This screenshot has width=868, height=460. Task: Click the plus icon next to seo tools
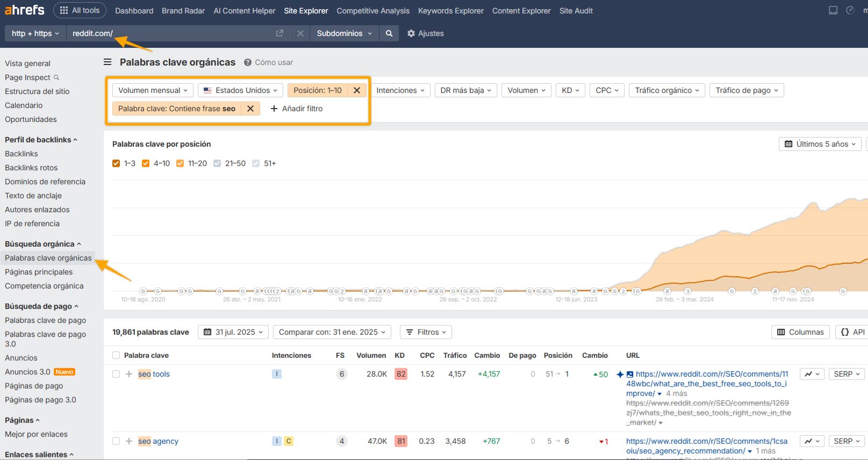(x=129, y=374)
